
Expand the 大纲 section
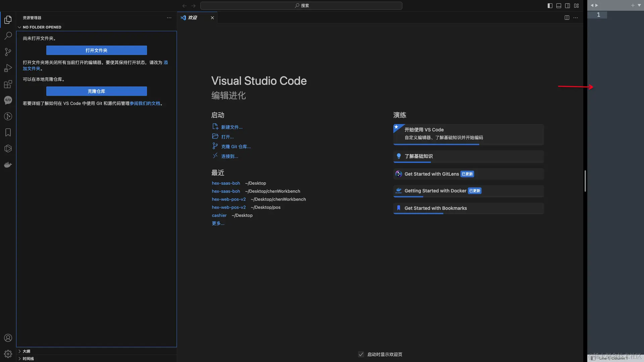point(97,351)
